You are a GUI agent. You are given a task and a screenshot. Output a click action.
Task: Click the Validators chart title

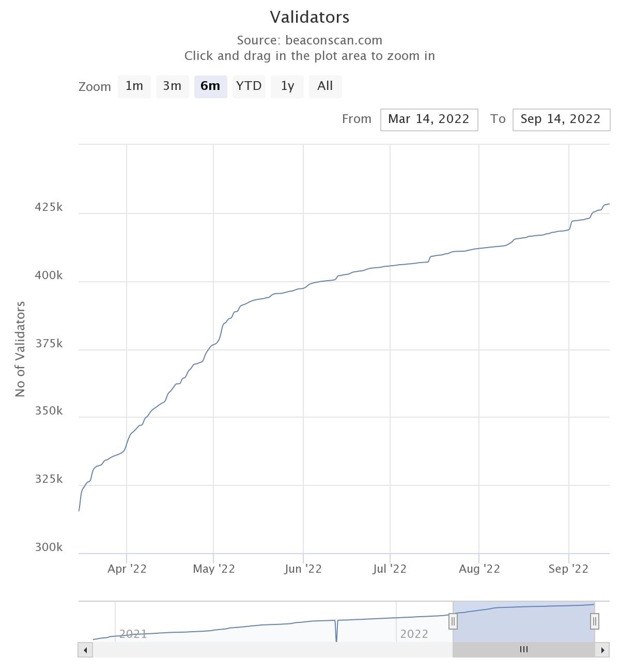point(309,17)
